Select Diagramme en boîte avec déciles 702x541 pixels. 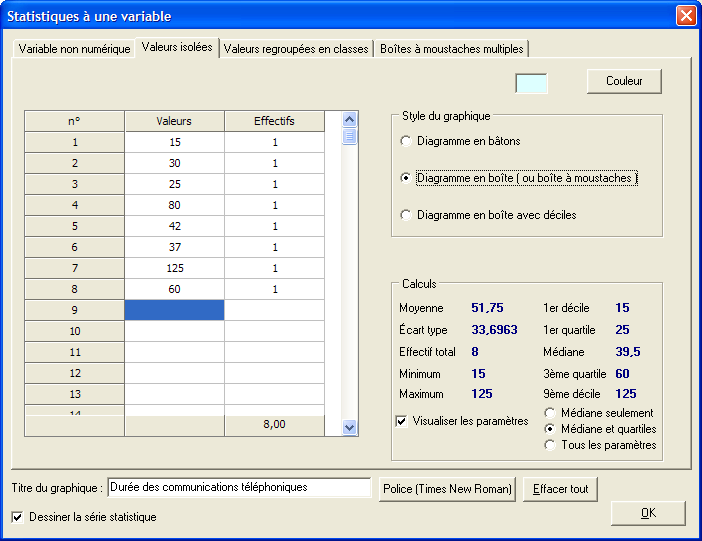[x=406, y=215]
